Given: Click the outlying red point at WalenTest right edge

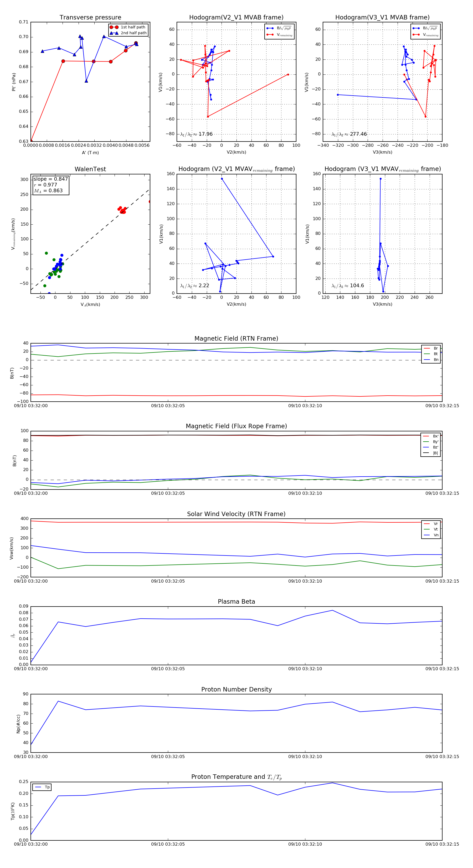Looking at the screenshot, I should coord(150,202).
